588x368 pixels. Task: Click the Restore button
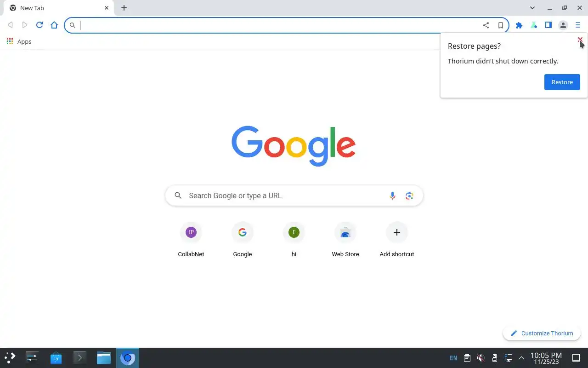tap(562, 82)
